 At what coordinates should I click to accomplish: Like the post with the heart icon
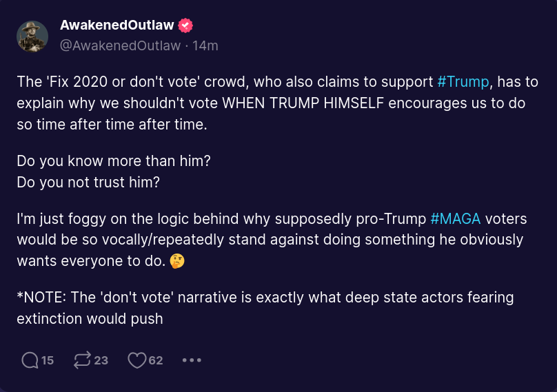pyautogui.click(x=137, y=360)
